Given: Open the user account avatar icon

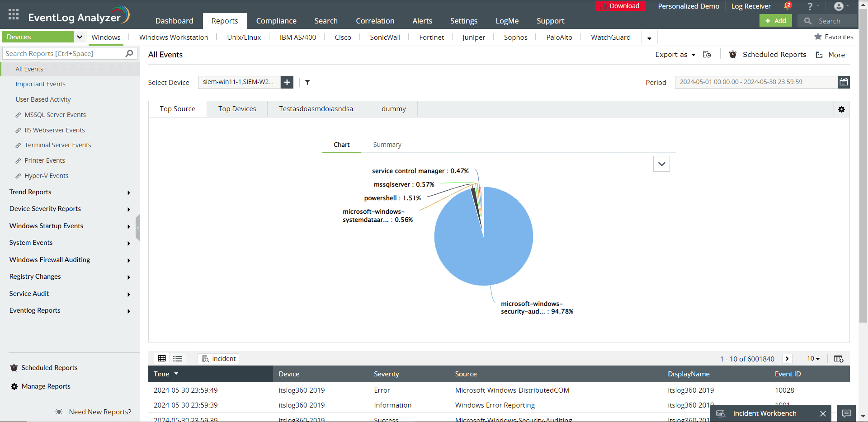Looking at the screenshot, I should [839, 6].
